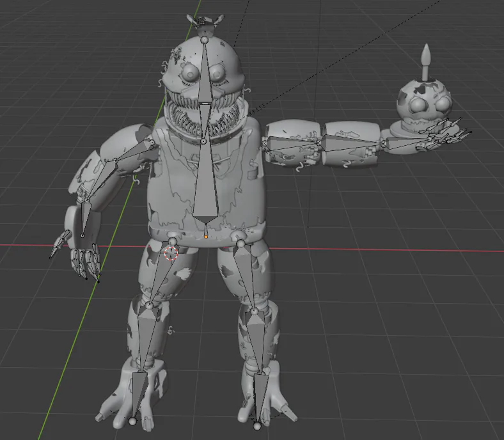
Task: Select the upper arm bone of the lowered arm
Action: coord(134,151)
